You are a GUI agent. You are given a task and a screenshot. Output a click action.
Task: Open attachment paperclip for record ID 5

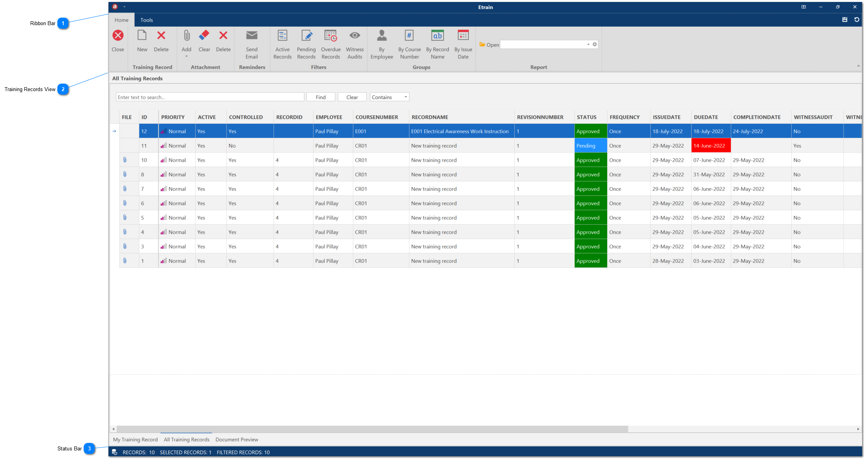[x=125, y=217]
